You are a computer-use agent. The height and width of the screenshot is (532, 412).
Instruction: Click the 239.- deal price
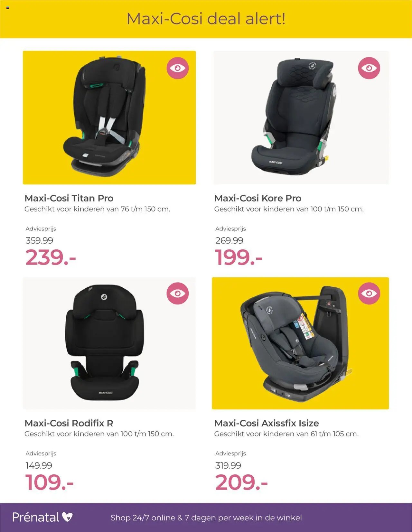tap(51, 257)
